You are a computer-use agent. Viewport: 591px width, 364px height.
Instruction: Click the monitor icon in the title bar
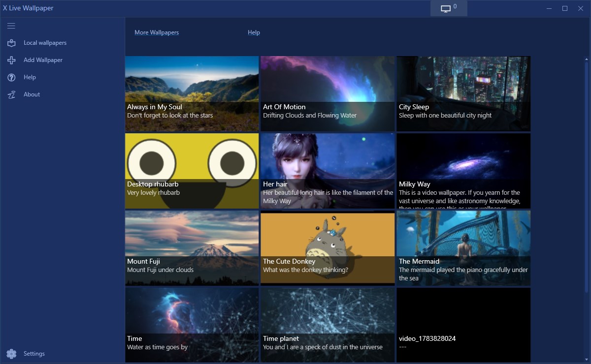click(x=446, y=8)
